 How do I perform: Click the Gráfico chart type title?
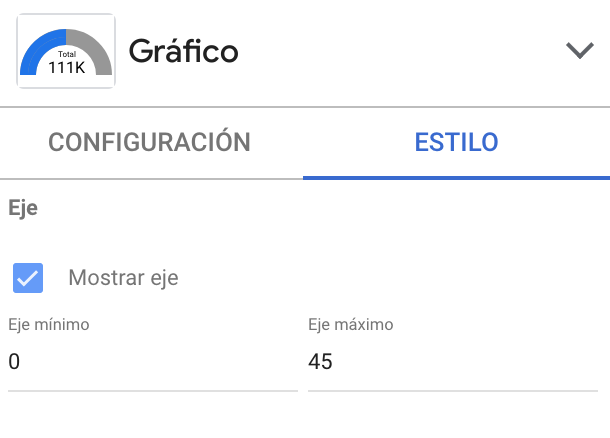pyautogui.click(x=183, y=51)
